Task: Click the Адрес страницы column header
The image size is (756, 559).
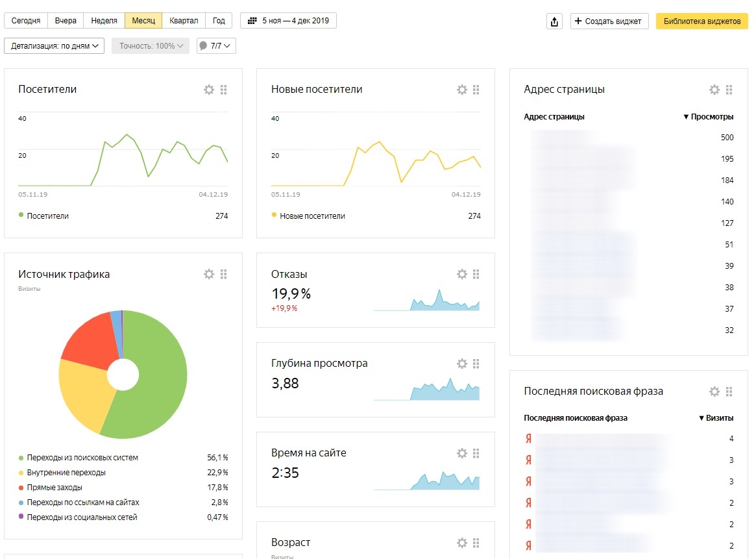Action: pyautogui.click(x=554, y=117)
